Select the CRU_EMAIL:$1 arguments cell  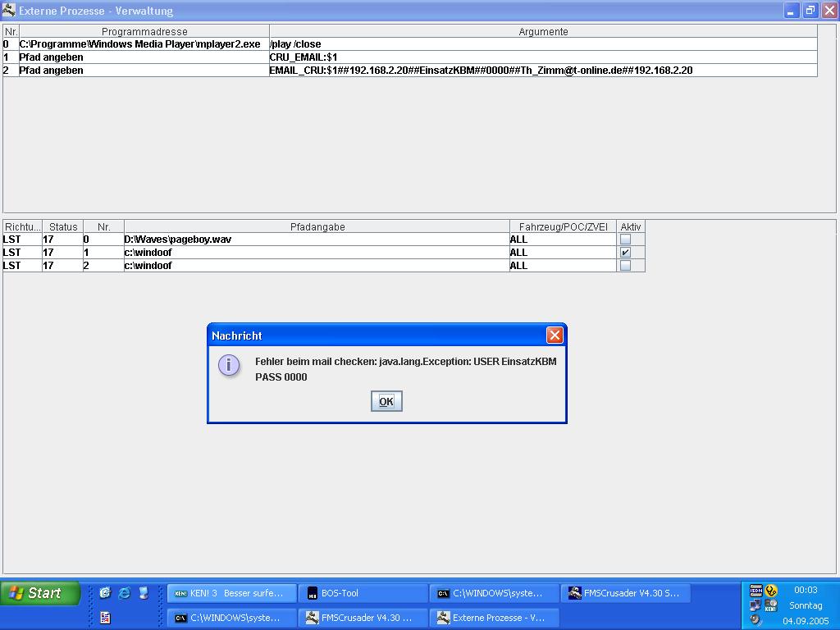tap(542, 57)
